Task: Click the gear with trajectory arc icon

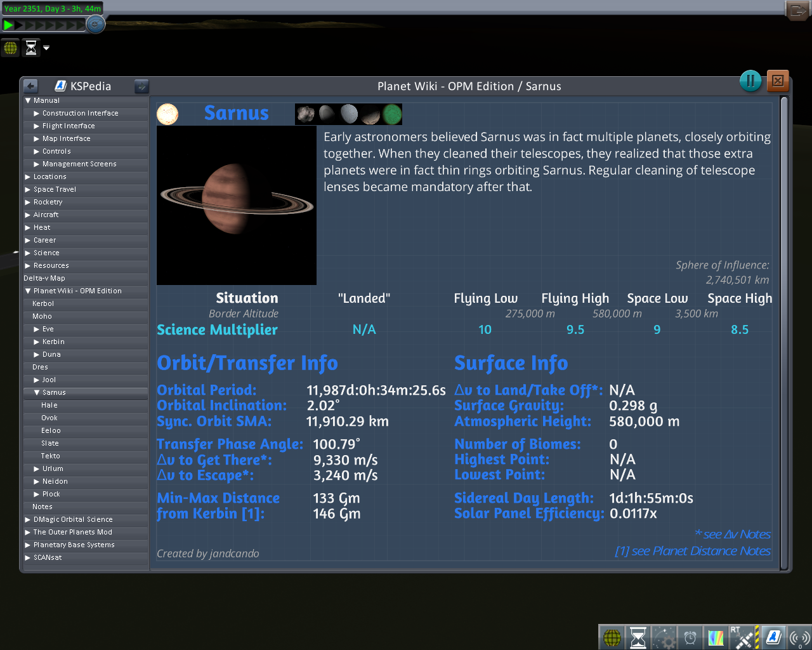Action: click(664, 637)
